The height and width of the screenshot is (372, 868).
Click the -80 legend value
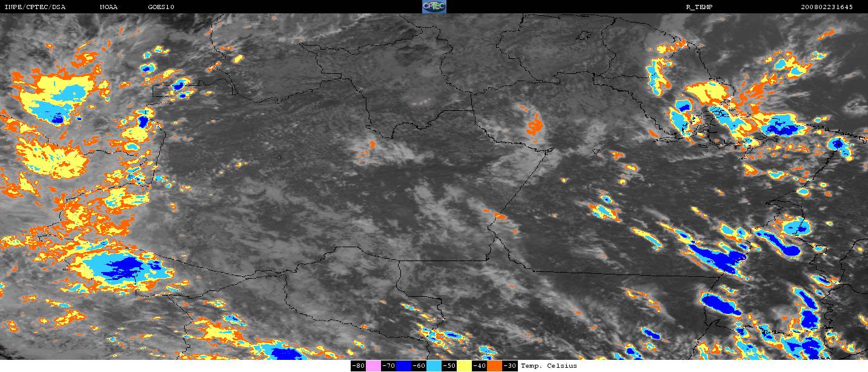(358, 366)
